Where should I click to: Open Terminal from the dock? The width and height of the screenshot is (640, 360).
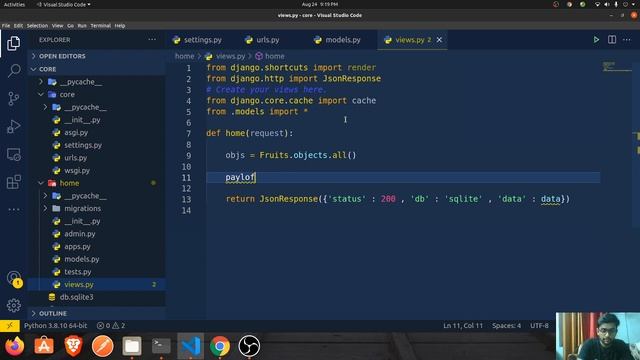click(x=161, y=346)
